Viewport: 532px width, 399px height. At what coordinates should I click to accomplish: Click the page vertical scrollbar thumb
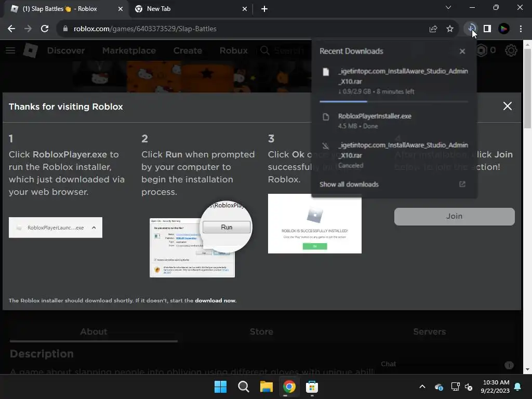click(527, 88)
